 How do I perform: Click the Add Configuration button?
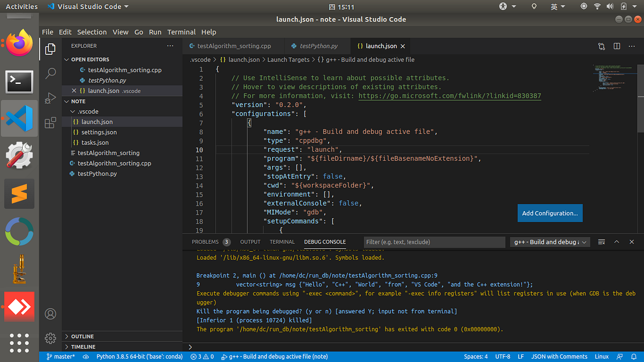pos(549,213)
